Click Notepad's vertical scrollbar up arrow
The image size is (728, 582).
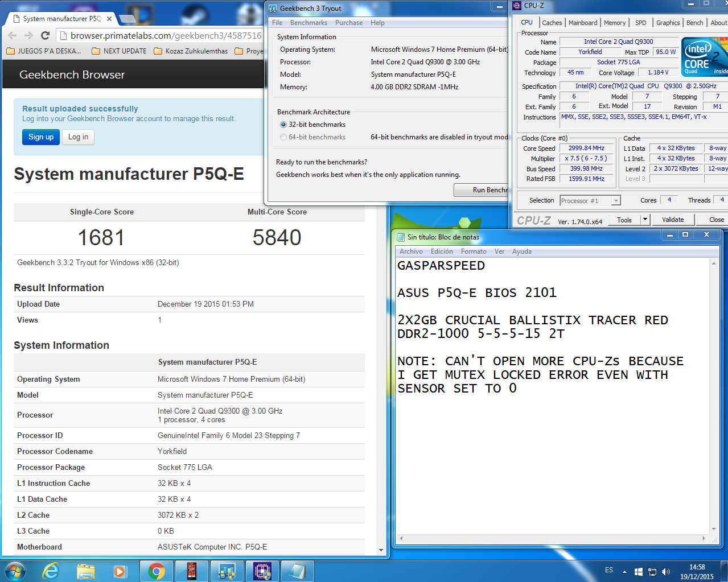tap(713, 263)
